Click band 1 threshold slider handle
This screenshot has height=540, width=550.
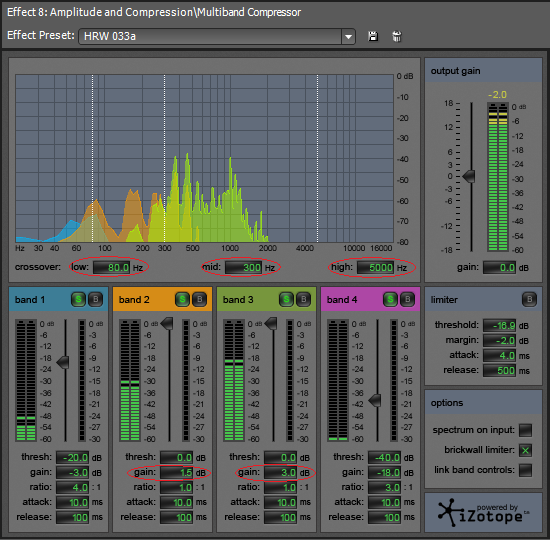[x=63, y=362]
